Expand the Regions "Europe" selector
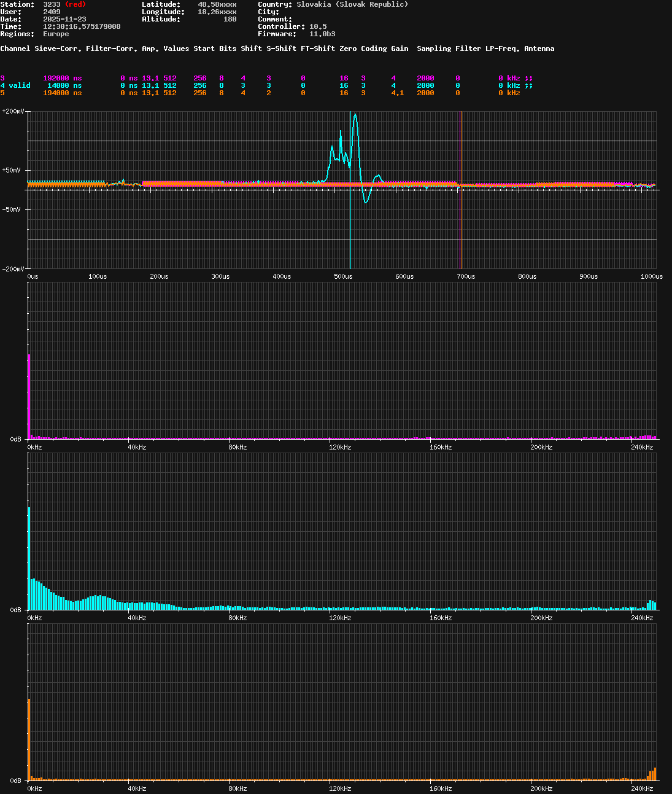 click(x=56, y=34)
